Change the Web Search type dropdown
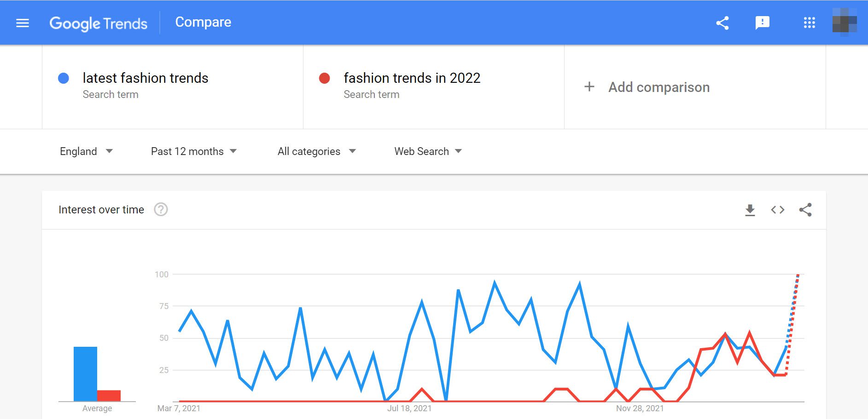This screenshot has height=419, width=868. click(427, 151)
